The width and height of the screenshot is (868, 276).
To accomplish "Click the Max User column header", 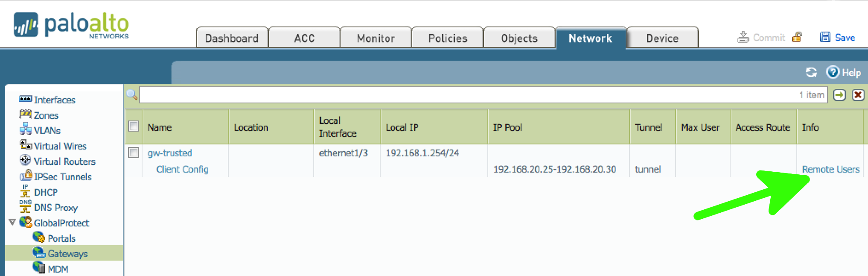I will point(703,127).
